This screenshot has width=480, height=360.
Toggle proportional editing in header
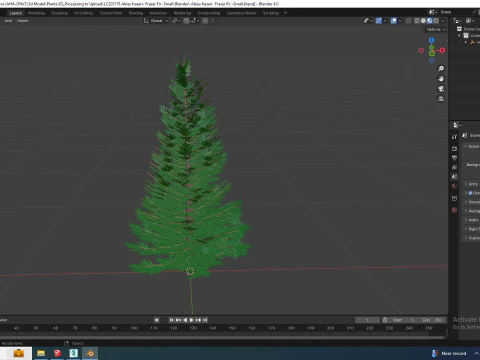205,21
